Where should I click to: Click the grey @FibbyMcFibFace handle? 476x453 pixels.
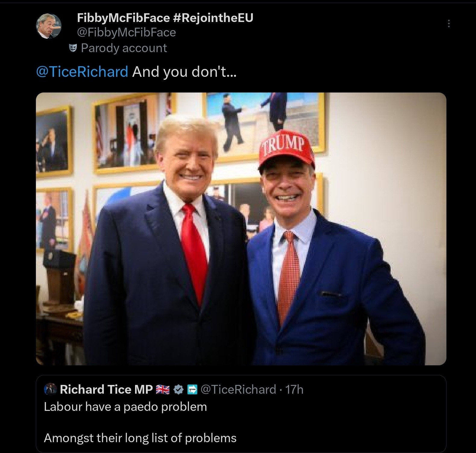[126, 32]
